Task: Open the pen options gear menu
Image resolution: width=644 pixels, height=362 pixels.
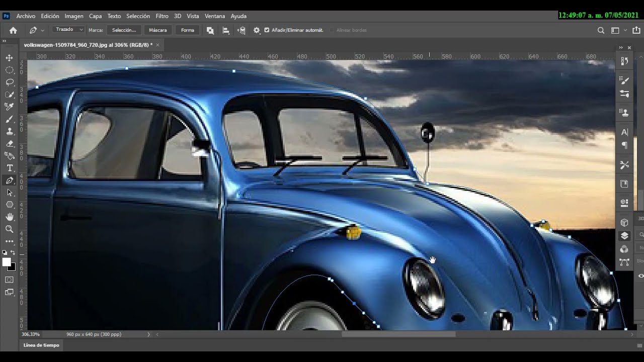Action: tap(257, 30)
